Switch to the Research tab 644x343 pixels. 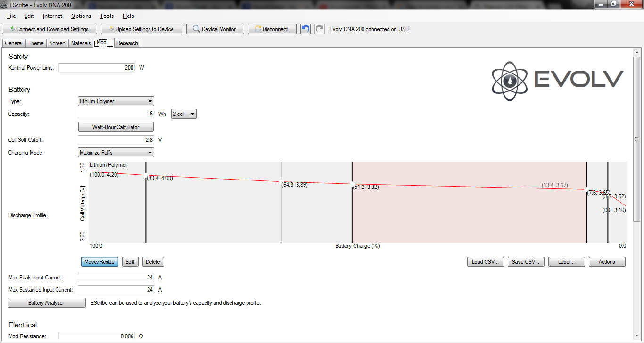(x=127, y=43)
